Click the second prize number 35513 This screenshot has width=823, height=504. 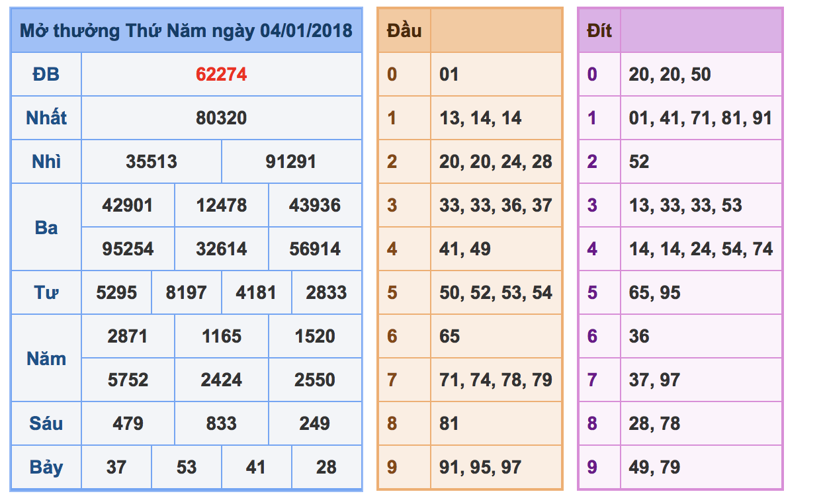pyautogui.click(x=152, y=161)
